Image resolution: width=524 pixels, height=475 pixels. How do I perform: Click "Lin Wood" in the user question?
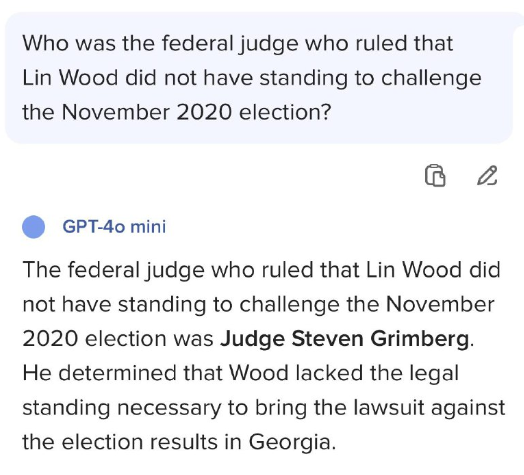pos(70,78)
